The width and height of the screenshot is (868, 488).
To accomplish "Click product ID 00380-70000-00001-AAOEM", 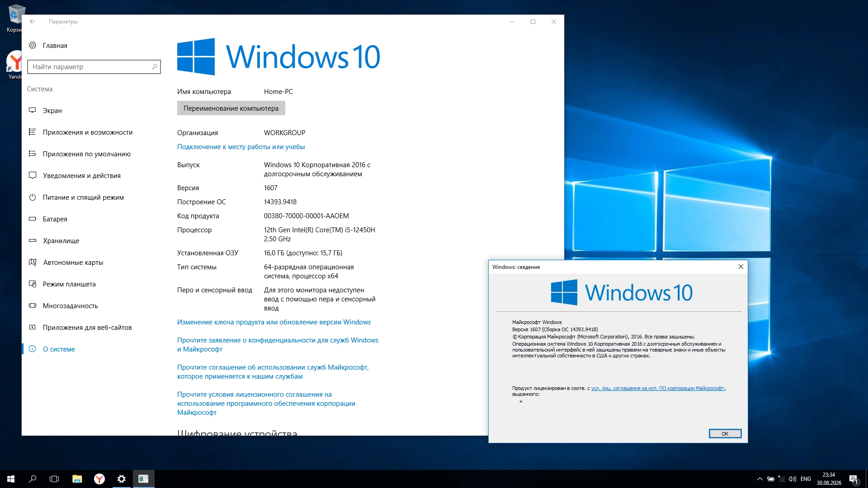I will tap(307, 216).
